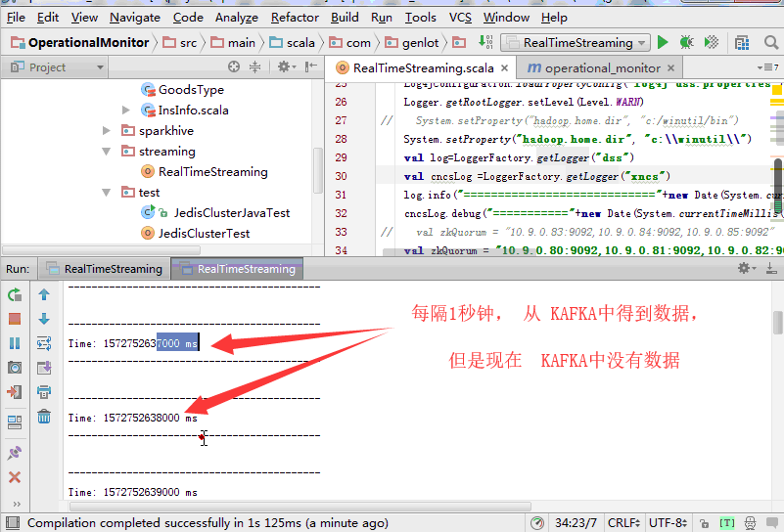Image resolution: width=784 pixels, height=532 pixels.
Task: Click the green Run button in toolbar
Action: tap(663, 42)
